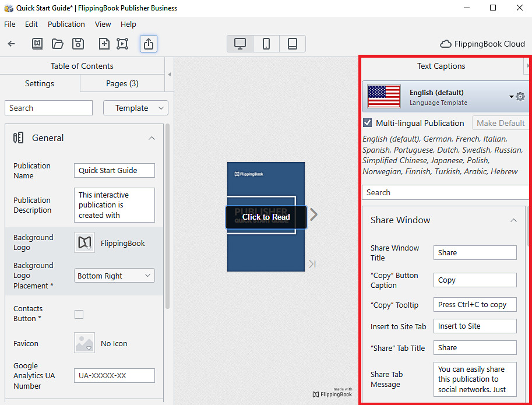Click the Make Default button
Screen dimensions: 532x405
point(501,123)
